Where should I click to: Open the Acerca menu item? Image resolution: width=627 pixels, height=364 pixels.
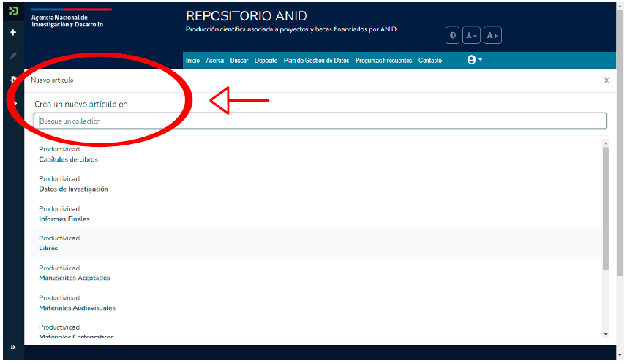pos(215,61)
